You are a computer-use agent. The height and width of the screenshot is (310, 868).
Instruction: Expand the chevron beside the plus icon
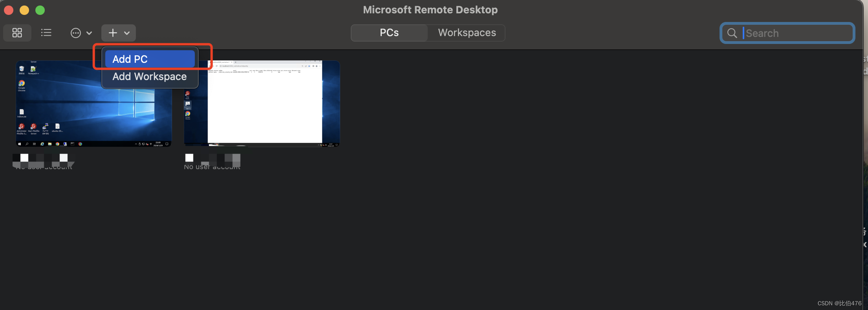point(127,33)
